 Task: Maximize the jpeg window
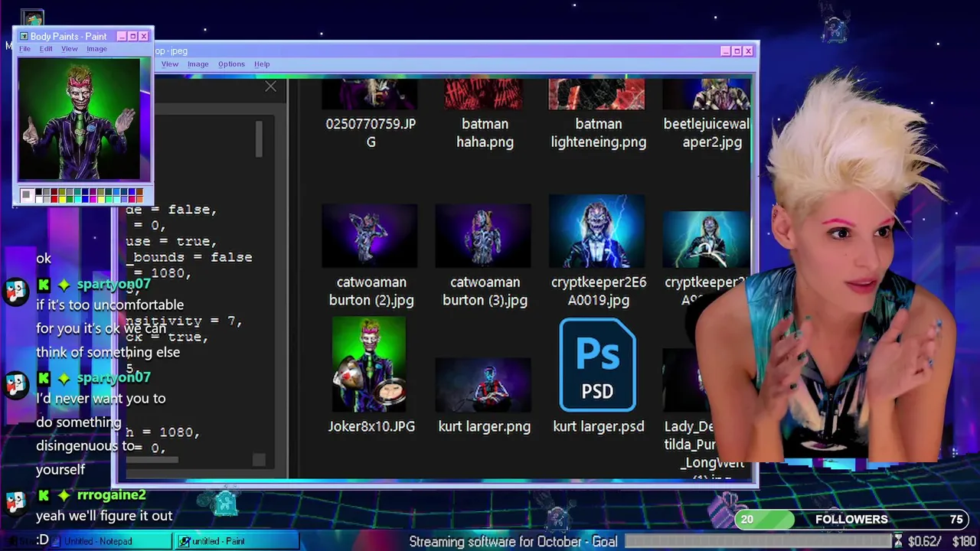737,51
